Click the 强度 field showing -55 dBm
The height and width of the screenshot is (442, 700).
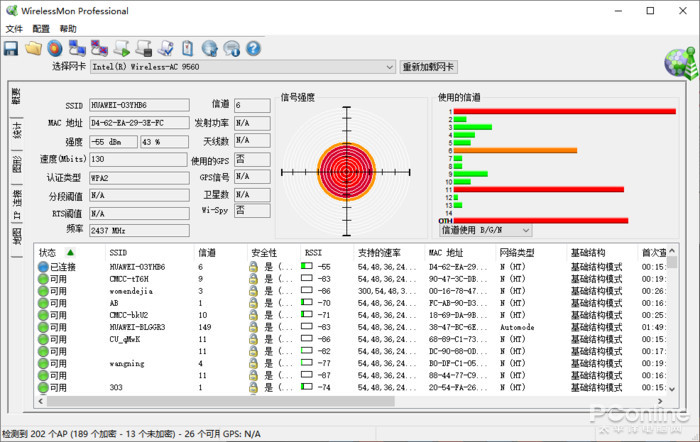click(x=113, y=142)
